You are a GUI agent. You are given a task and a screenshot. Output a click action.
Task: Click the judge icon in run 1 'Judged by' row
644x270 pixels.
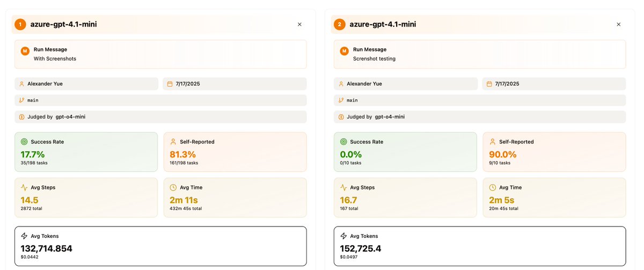pos(21,116)
